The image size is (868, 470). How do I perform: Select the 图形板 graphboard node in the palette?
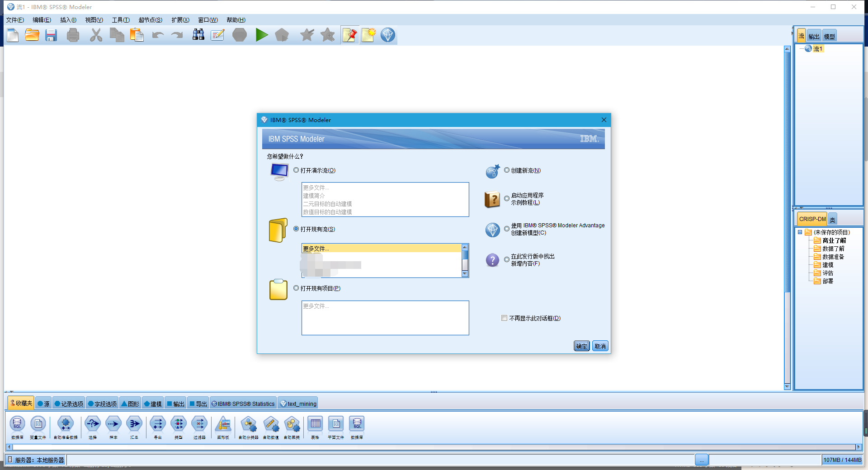[x=223, y=428]
